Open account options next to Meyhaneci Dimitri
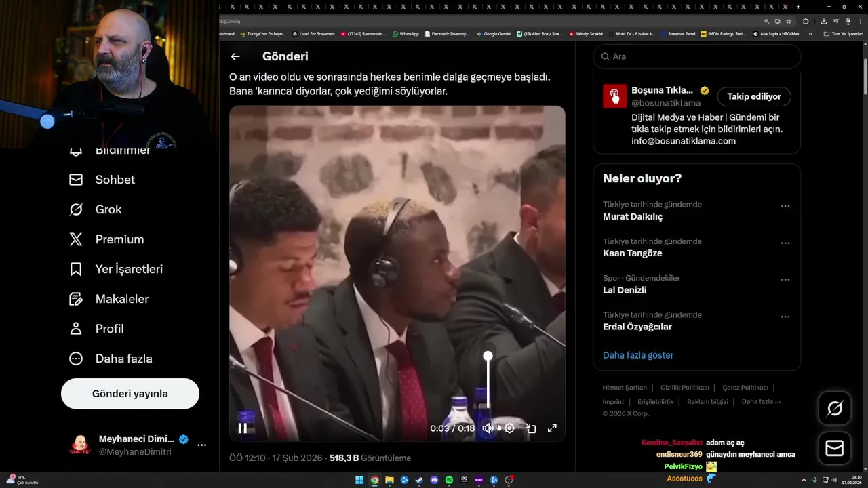 pyautogui.click(x=201, y=445)
